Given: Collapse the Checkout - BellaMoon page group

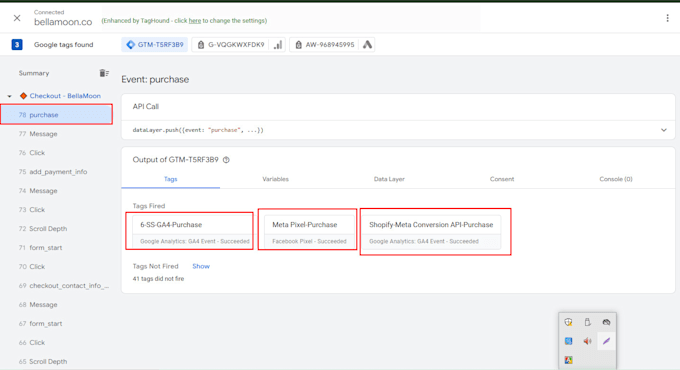Looking at the screenshot, I should tap(10, 96).
